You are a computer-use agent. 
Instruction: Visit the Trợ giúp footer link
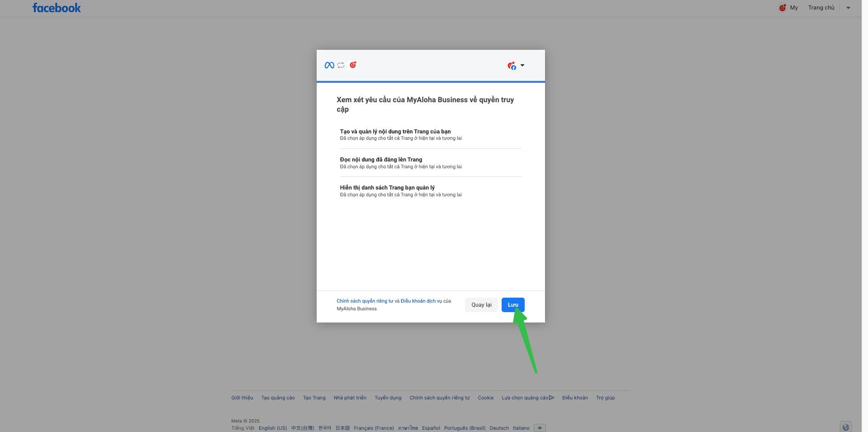click(x=605, y=398)
